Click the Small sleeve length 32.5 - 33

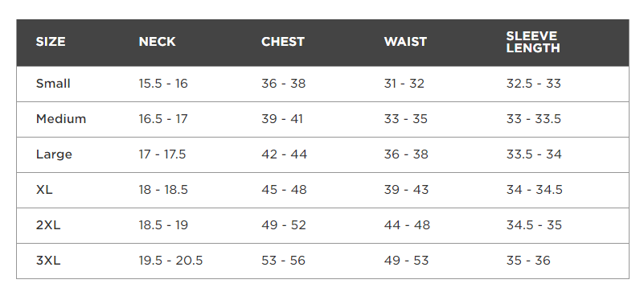pos(534,84)
